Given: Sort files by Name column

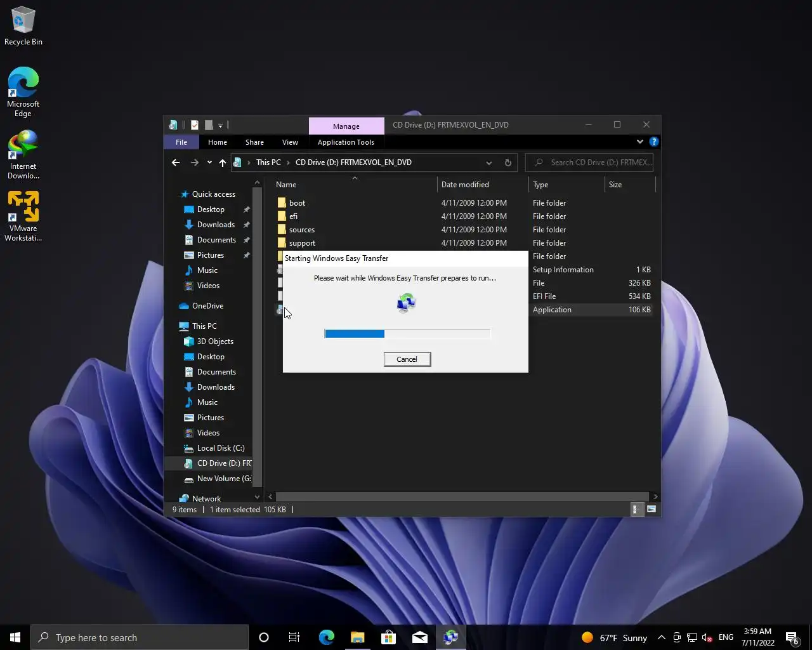Looking at the screenshot, I should pos(286,185).
